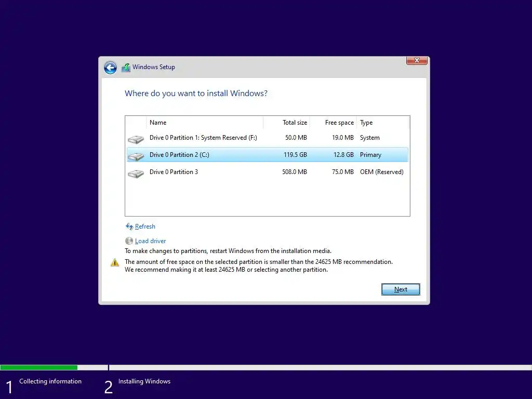Open the Load driver link
The height and width of the screenshot is (399, 532).
pos(150,241)
